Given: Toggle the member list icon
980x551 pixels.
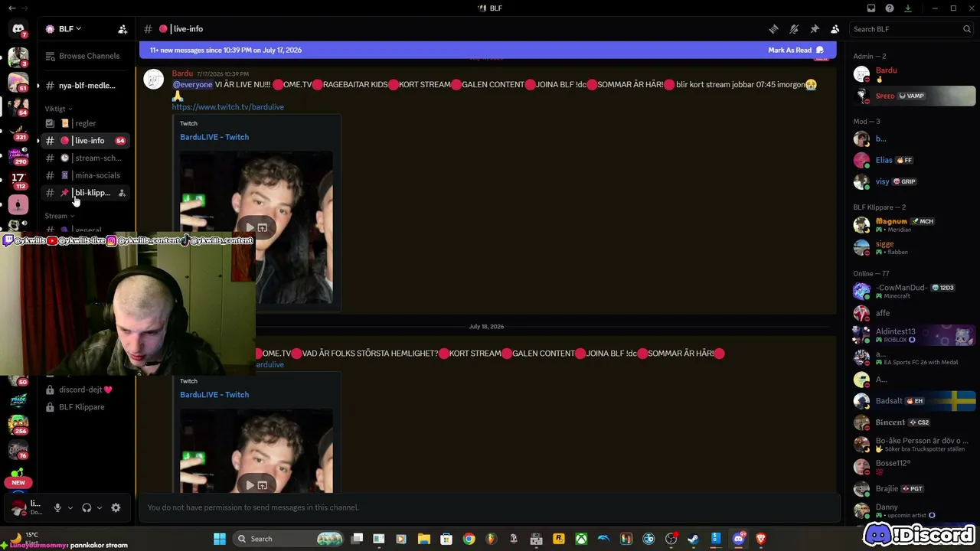Looking at the screenshot, I should coord(835,29).
